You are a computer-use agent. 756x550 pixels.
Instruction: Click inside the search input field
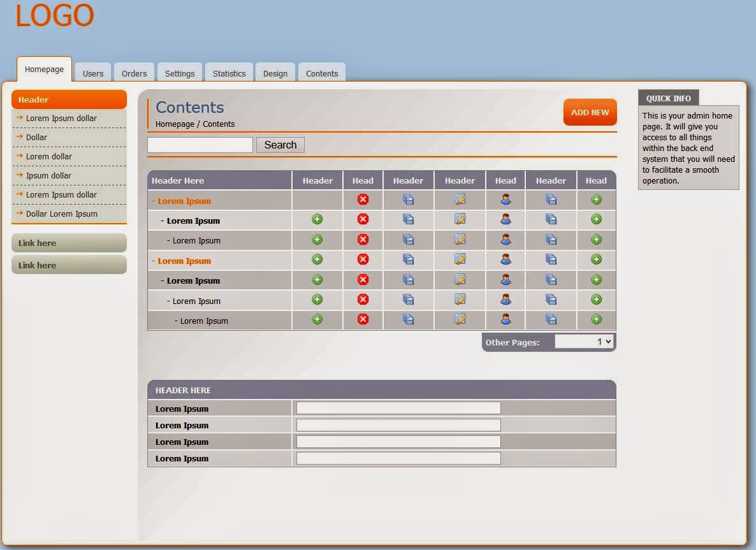[x=200, y=145]
